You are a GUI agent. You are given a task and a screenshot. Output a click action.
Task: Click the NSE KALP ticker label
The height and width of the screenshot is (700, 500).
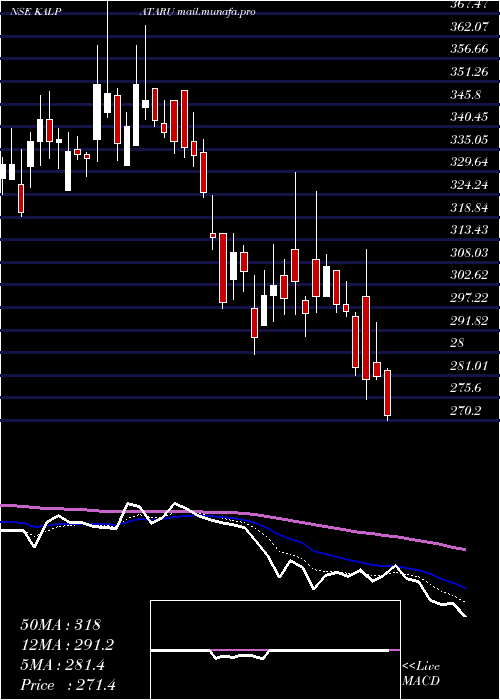35,12
